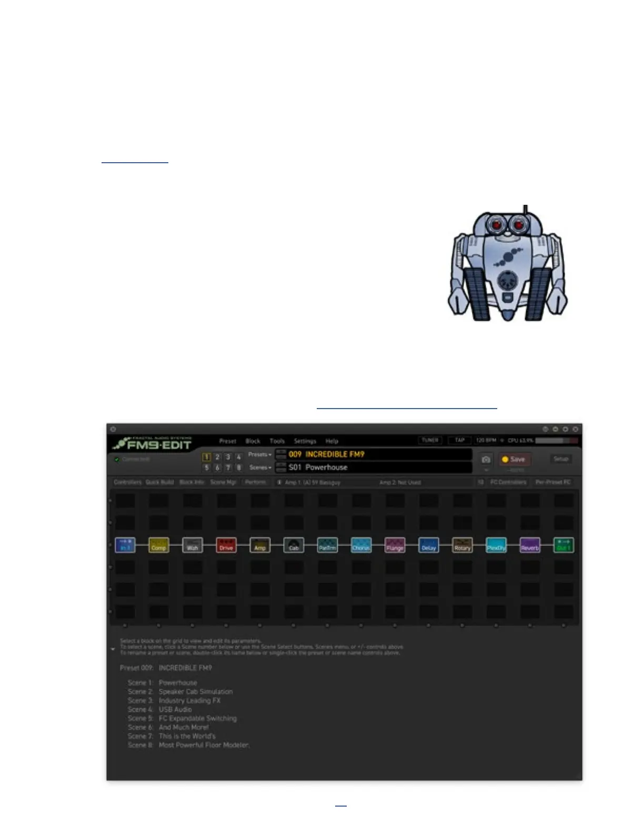Click the FM9-Edit logo
Viewport: 644px width, 834px height.
(153, 443)
